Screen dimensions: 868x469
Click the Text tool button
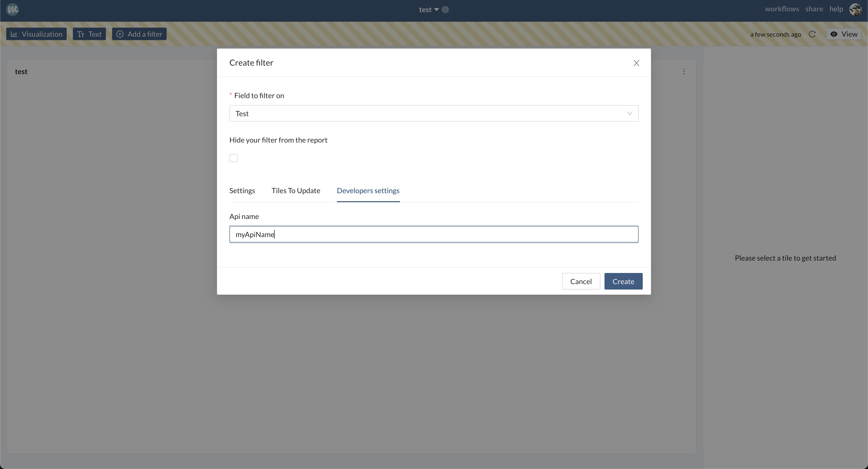[x=89, y=34]
